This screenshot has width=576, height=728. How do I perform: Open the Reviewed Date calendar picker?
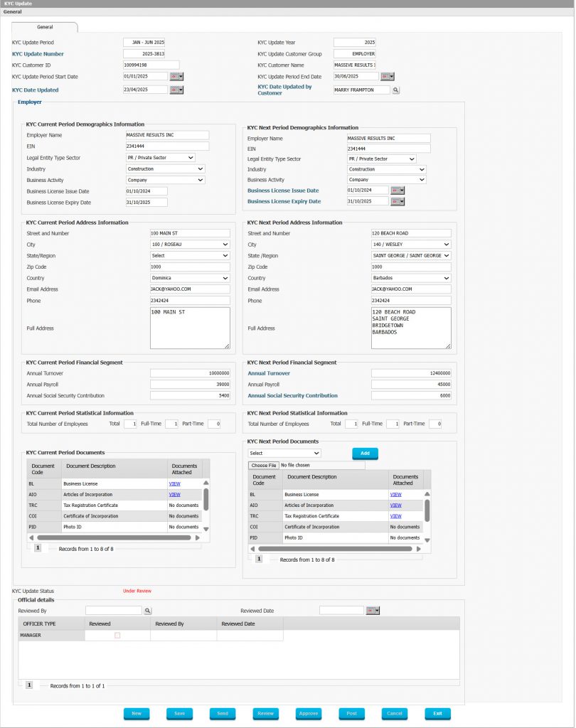(x=373, y=611)
